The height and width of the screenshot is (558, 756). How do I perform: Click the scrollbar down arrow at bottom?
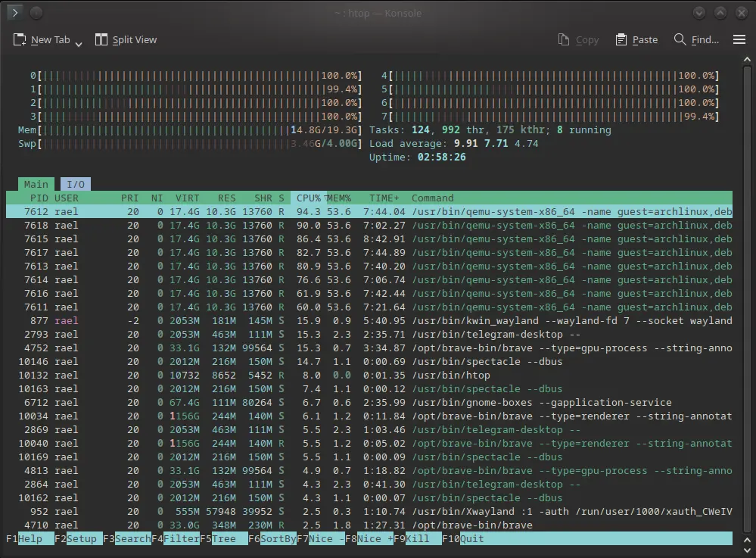747,550
